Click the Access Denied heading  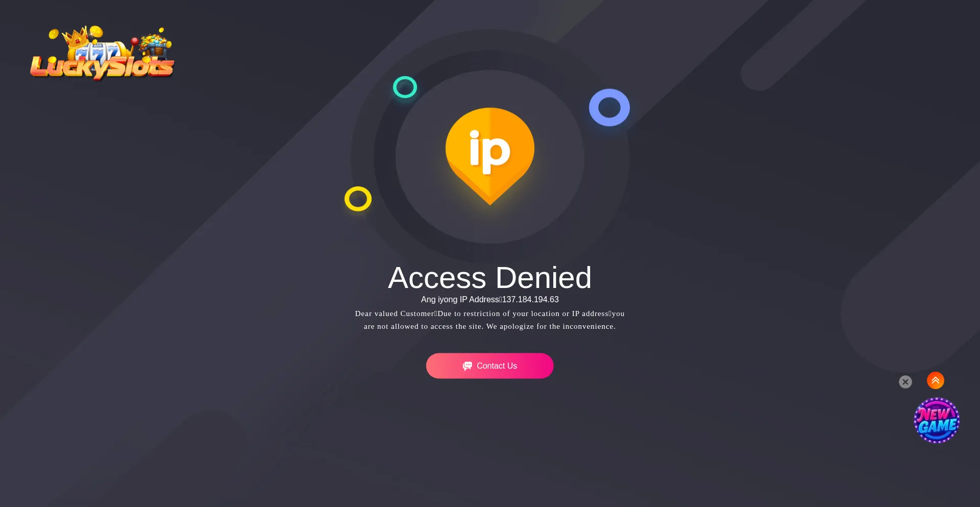(x=489, y=278)
